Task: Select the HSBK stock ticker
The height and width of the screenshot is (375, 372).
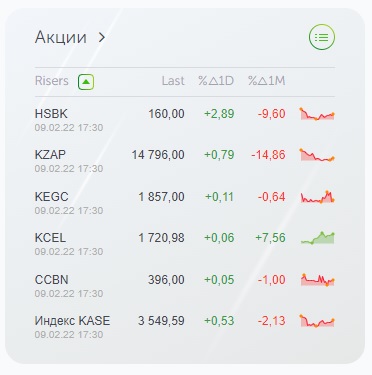Action: [x=51, y=114]
